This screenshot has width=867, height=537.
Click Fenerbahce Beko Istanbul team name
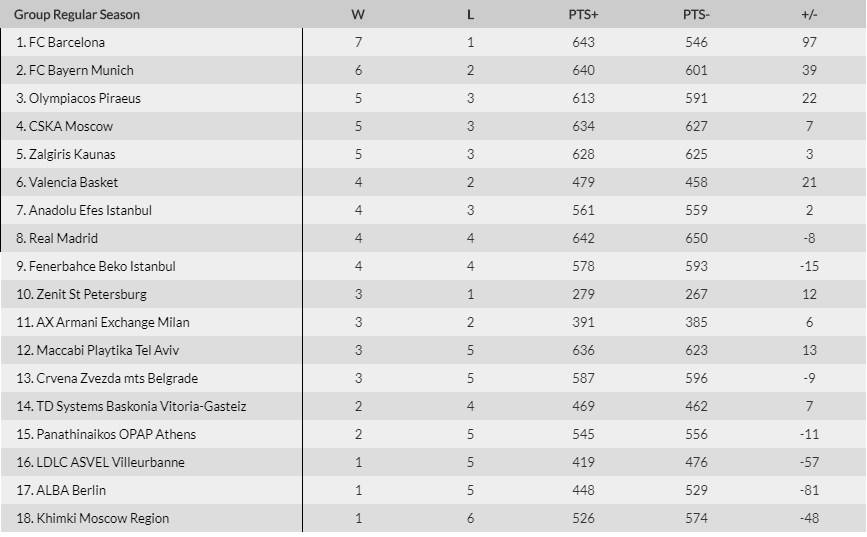coord(102,266)
